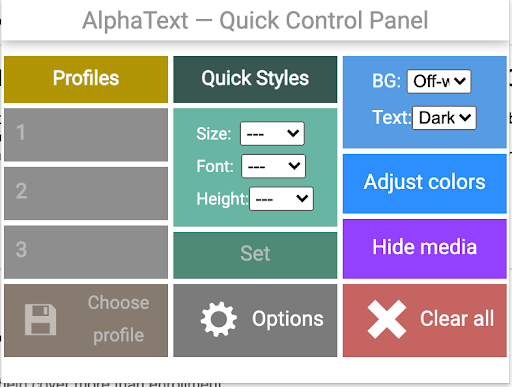Open the Text color dropdown showing Dark
This screenshot has width=512, height=387.
[444, 118]
